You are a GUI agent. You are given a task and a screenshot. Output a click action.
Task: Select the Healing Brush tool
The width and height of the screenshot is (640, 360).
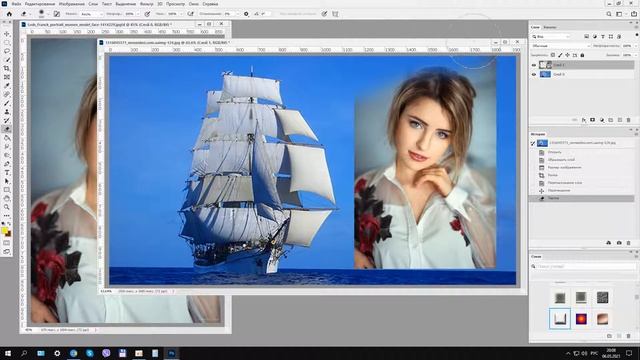click(7, 94)
